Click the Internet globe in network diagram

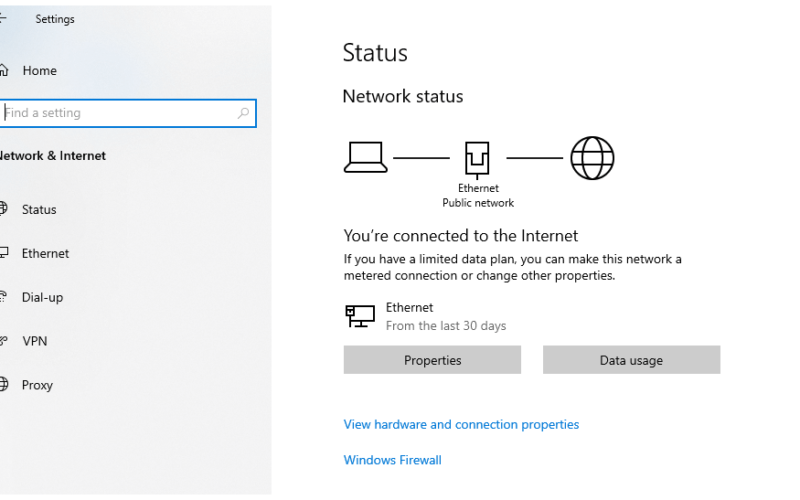(x=592, y=158)
